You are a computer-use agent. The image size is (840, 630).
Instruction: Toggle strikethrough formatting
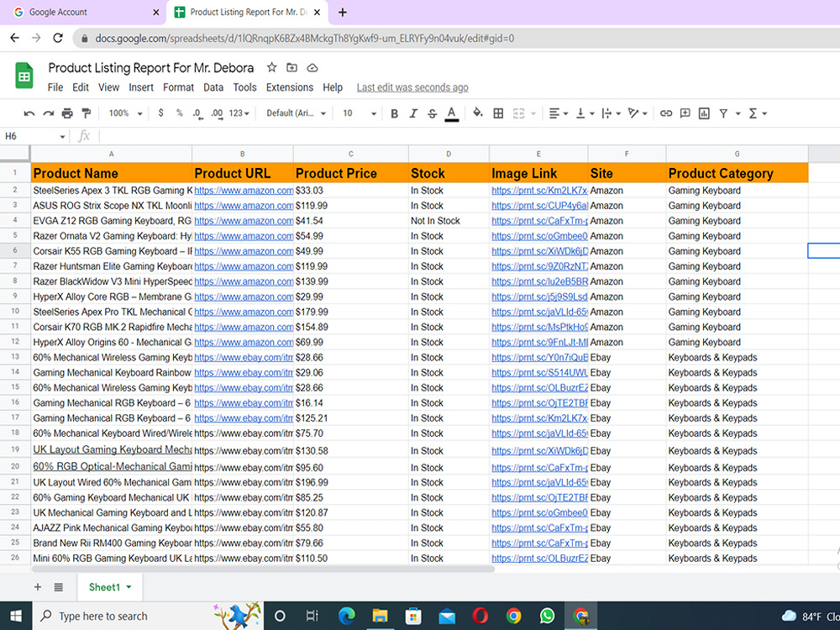(432, 113)
